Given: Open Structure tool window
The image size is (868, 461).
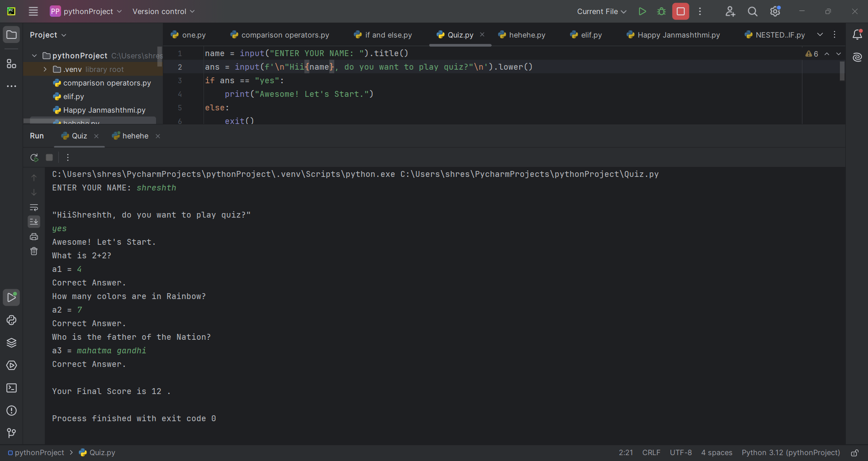Looking at the screenshot, I should [x=12, y=64].
